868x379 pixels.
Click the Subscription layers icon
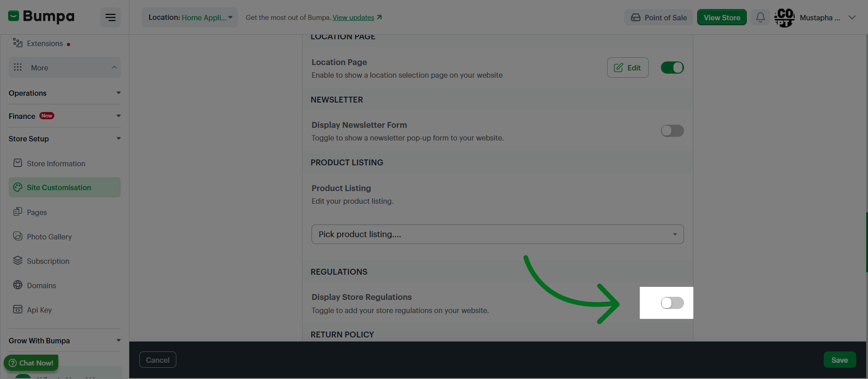point(18,261)
